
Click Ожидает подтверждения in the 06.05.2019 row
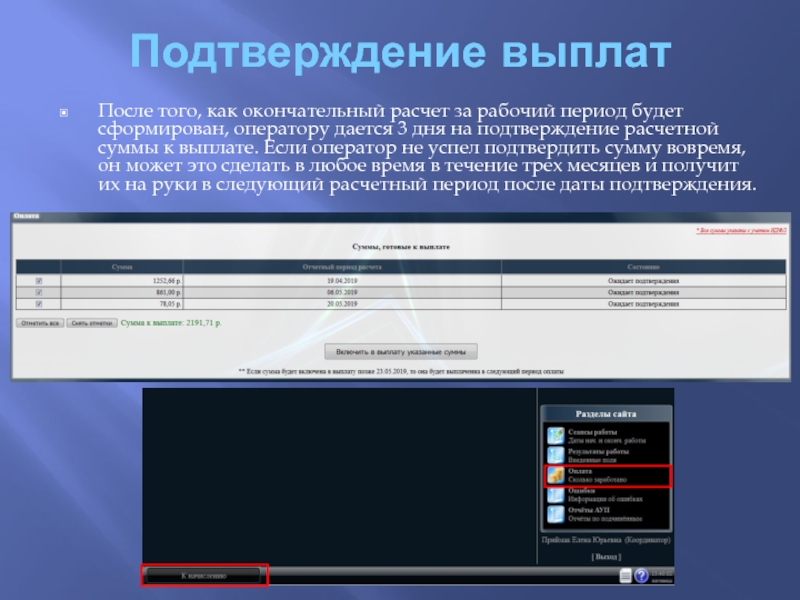tap(643, 292)
